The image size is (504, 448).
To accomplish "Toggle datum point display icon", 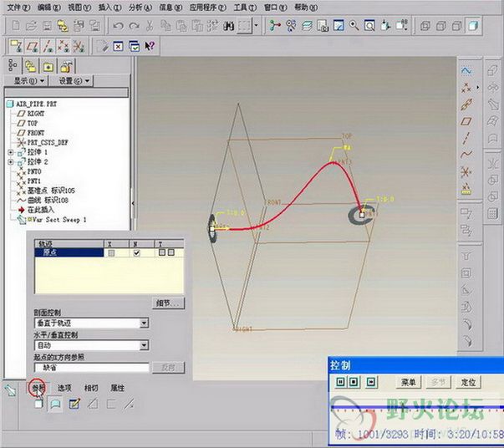I will [63, 47].
